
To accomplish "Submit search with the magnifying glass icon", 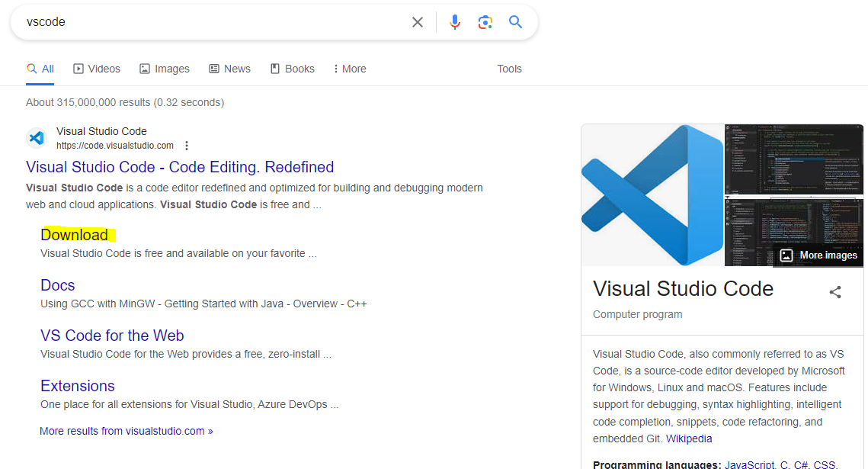I will coord(515,22).
